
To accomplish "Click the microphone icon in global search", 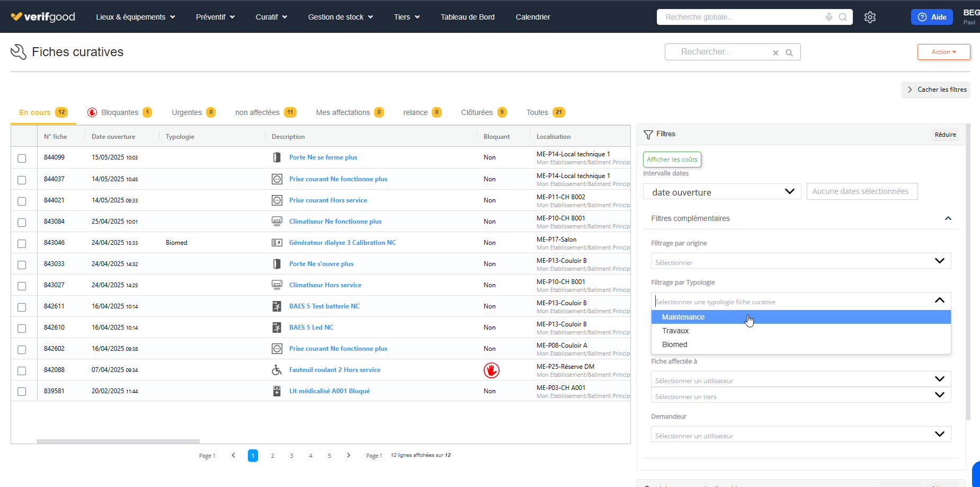I will pyautogui.click(x=829, y=17).
